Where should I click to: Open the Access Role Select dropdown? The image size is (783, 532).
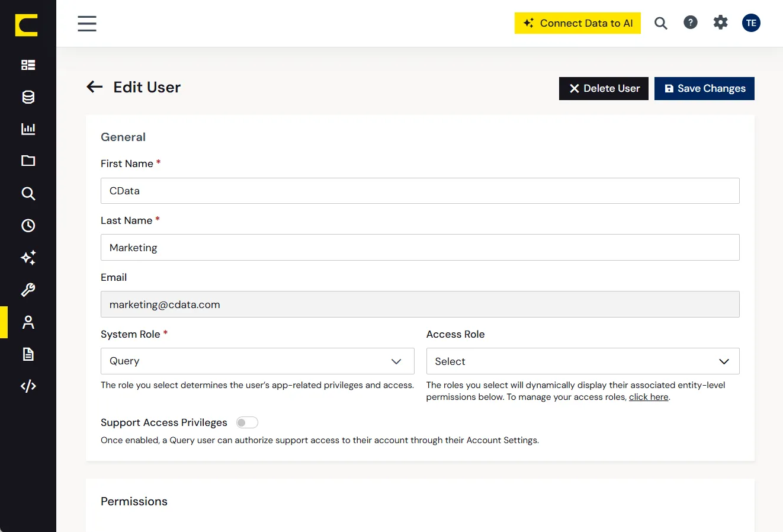tap(583, 361)
